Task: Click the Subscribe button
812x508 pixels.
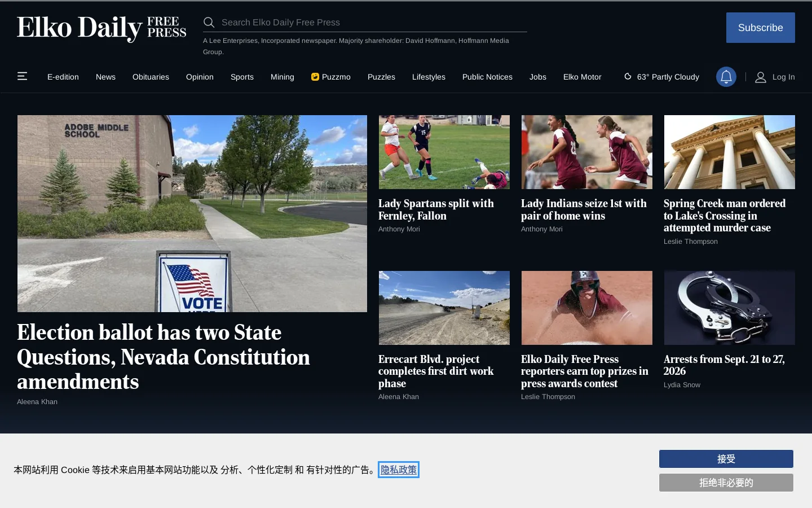Action: [x=760, y=28]
